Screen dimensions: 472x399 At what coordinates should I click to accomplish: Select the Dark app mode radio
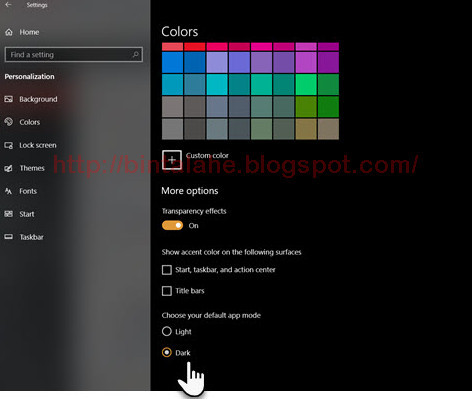167,352
